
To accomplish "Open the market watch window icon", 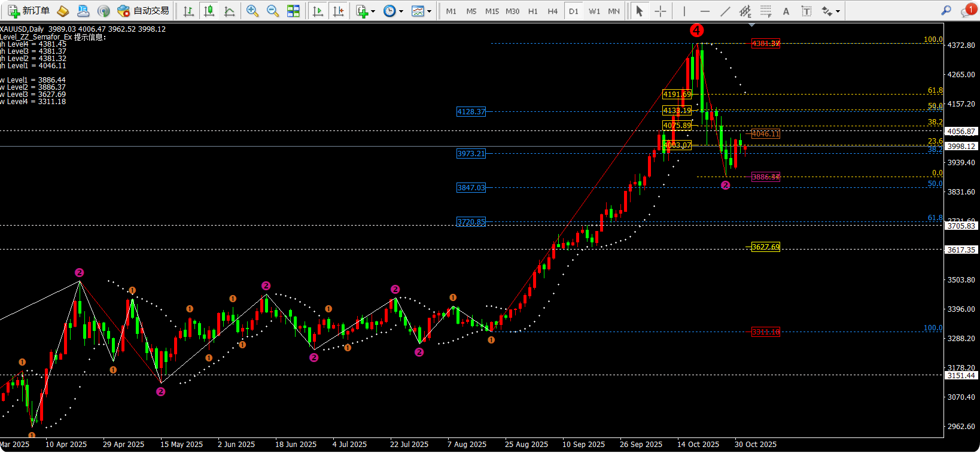I will [63, 11].
